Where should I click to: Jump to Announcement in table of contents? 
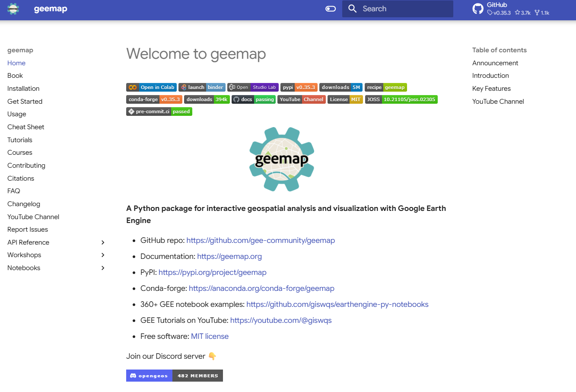point(495,63)
